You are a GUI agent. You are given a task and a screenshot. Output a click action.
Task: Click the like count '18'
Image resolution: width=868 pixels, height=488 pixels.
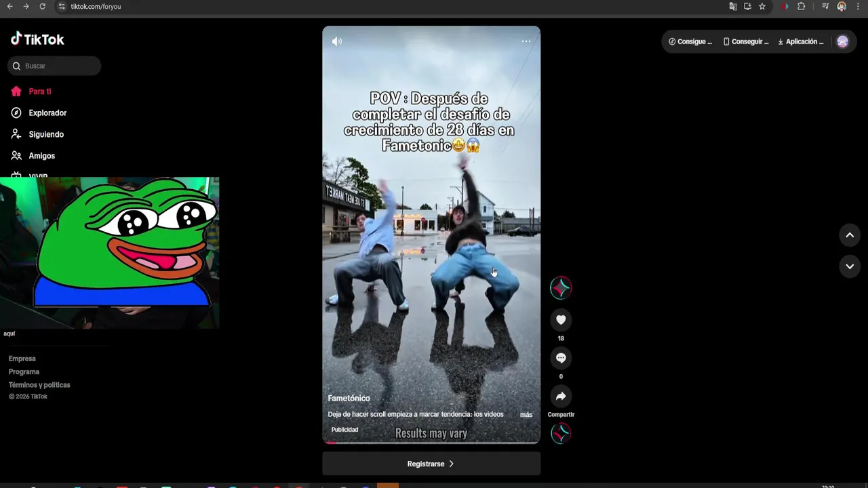(561, 338)
